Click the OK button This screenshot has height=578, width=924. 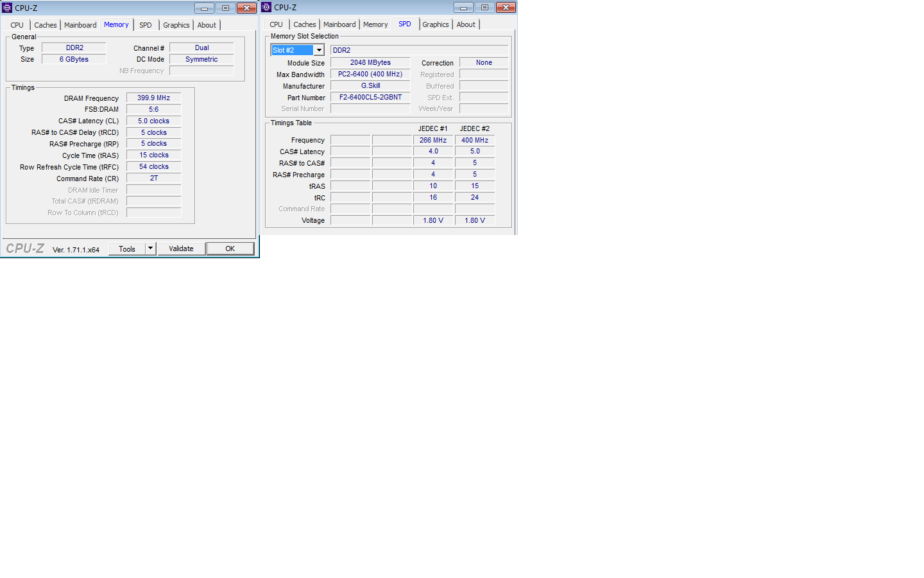coord(230,249)
